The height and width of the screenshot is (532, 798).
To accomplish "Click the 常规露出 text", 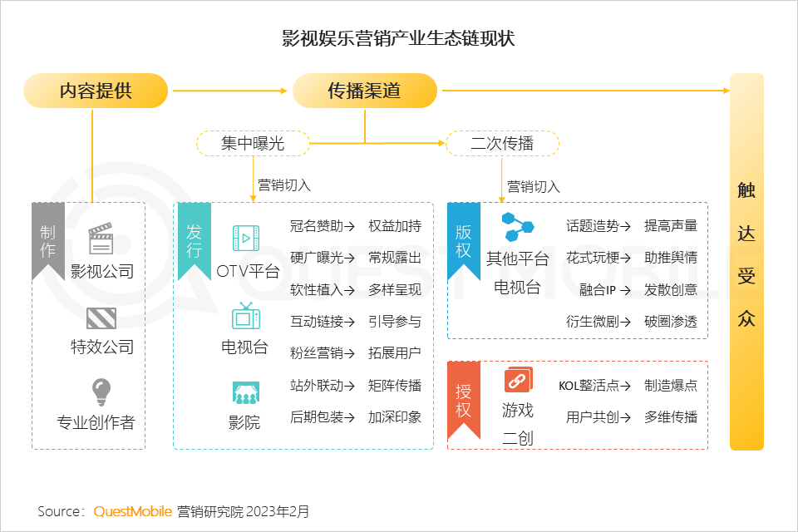I will point(395,258).
